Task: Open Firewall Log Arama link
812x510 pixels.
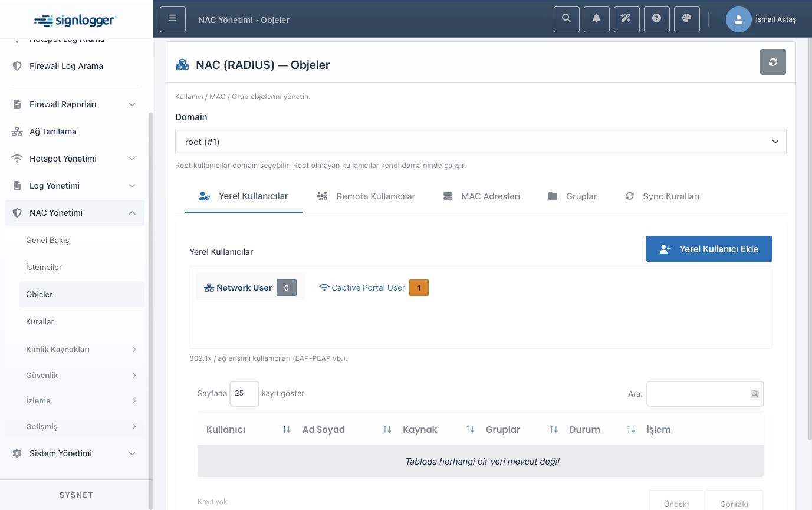Action: [x=74, y=66]
